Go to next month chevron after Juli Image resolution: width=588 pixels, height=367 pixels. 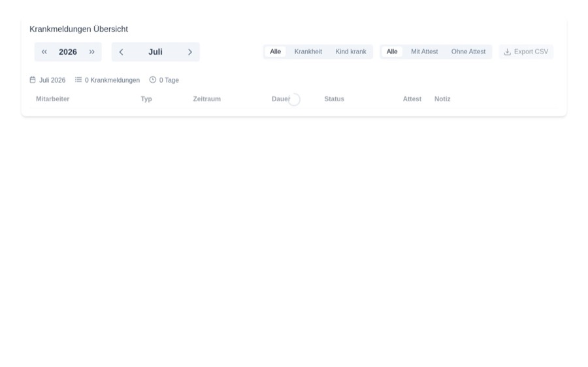click(x=189, y=52)
